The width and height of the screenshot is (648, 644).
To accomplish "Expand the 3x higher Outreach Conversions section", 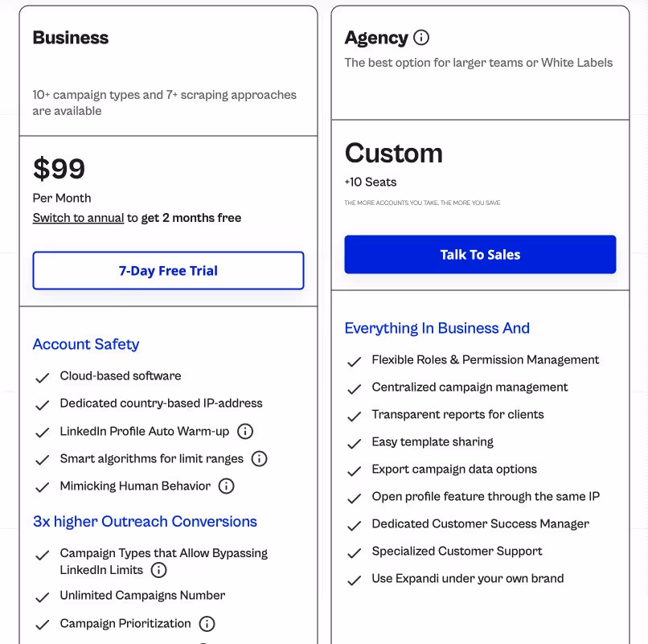I will 145,522.
